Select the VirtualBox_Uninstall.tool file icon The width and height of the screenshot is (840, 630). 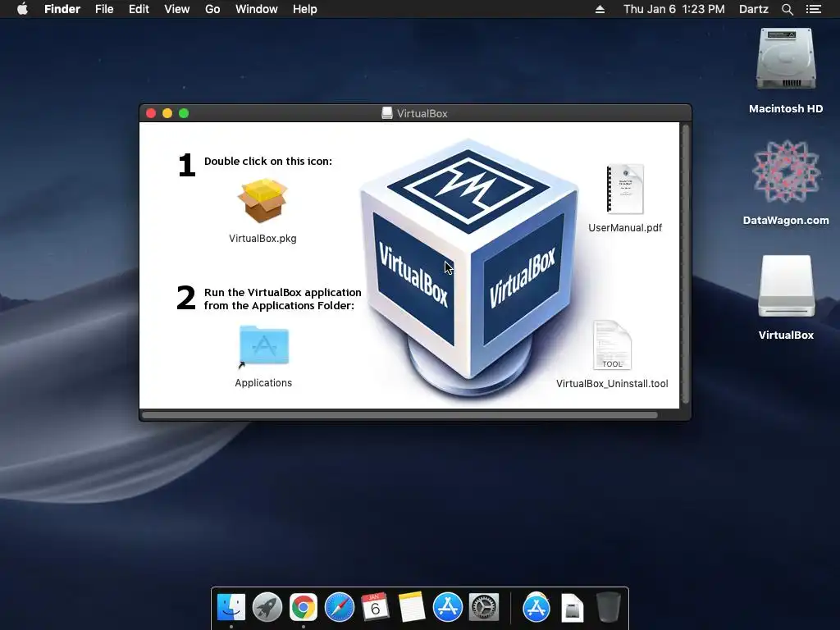pyautogui.click(x=612, y=345)
